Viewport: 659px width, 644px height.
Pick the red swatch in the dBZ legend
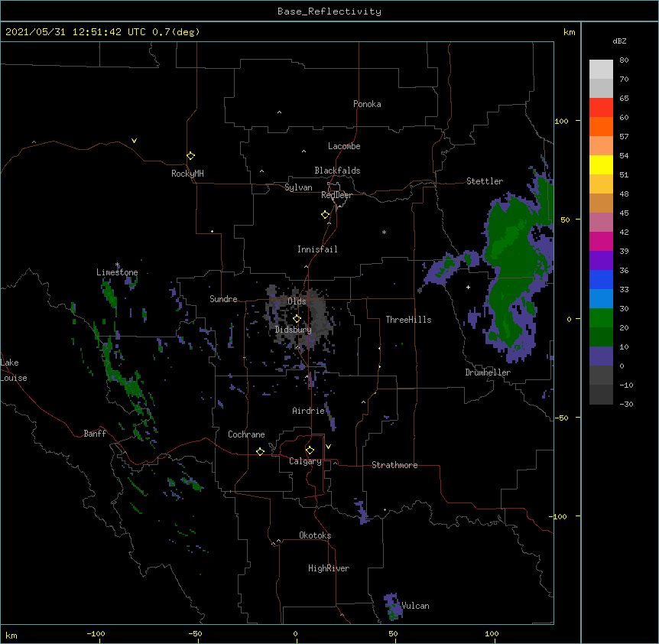(601, 107)
